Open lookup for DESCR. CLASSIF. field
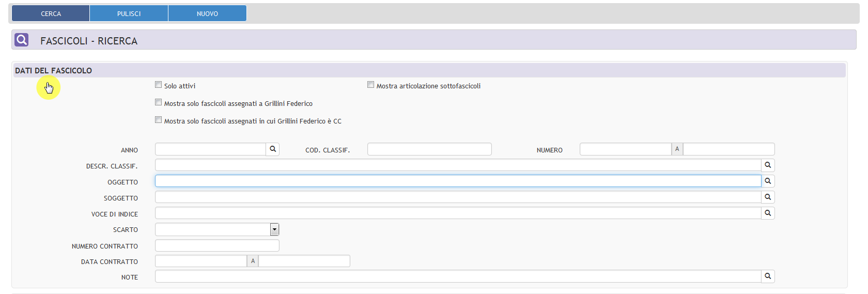Image resolution: width=868 pixels, height=294 pixels. click(768, 165)
